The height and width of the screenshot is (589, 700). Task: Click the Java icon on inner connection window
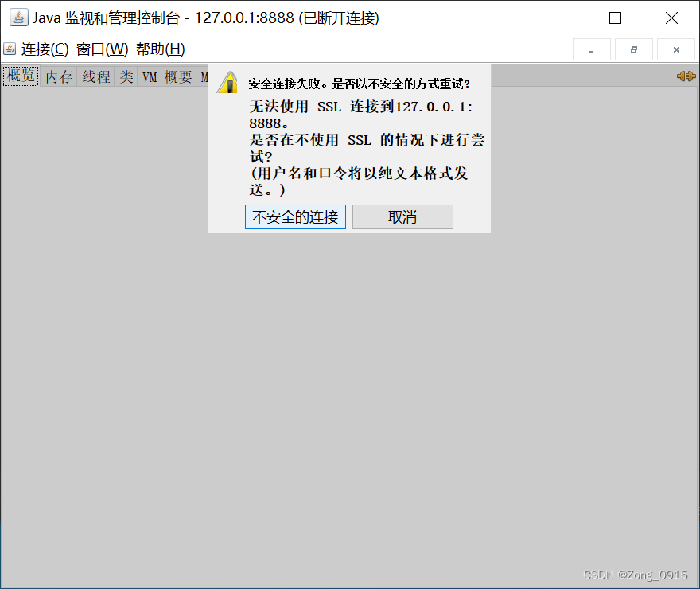[10, 49]
